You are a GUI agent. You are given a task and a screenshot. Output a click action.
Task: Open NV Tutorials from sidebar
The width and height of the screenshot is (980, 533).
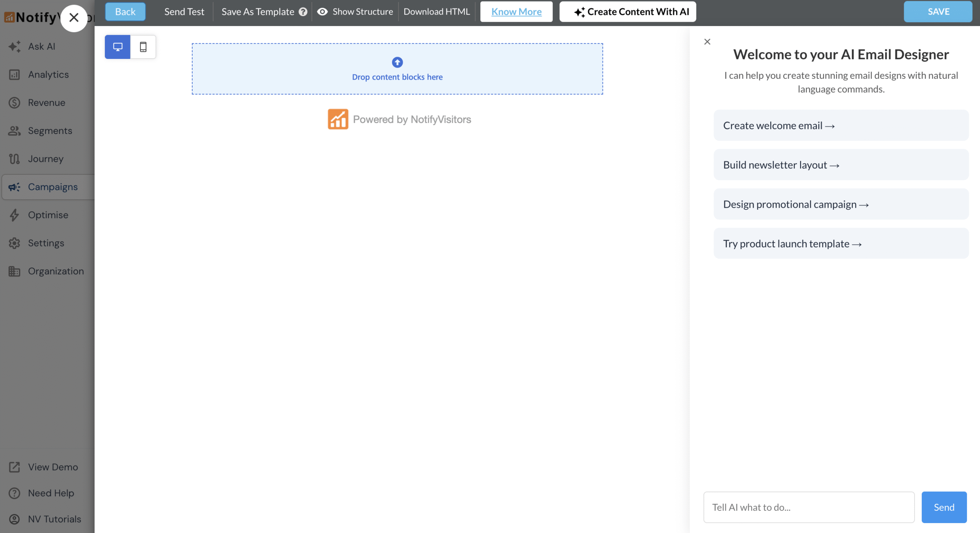pos(54,519)
